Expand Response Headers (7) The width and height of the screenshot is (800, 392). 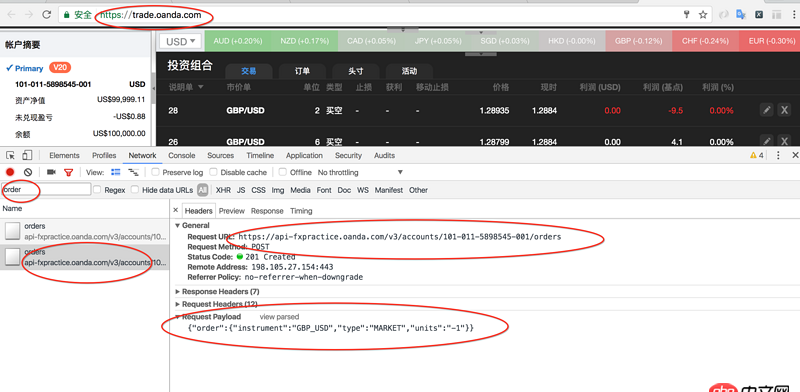(178, 291)
